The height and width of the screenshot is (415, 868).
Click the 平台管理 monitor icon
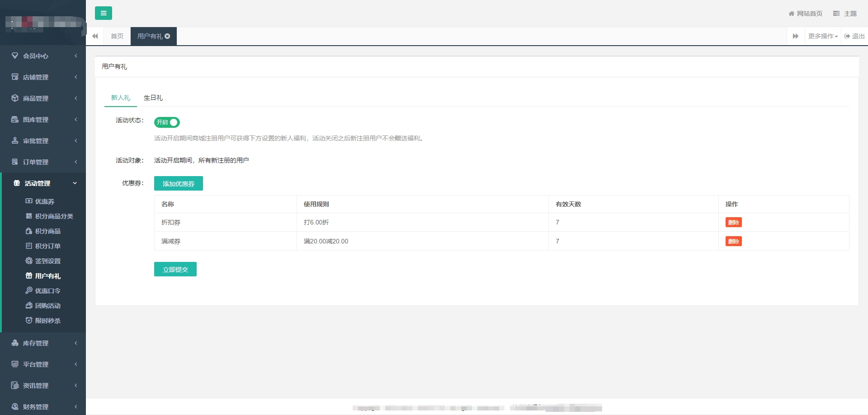15,364
